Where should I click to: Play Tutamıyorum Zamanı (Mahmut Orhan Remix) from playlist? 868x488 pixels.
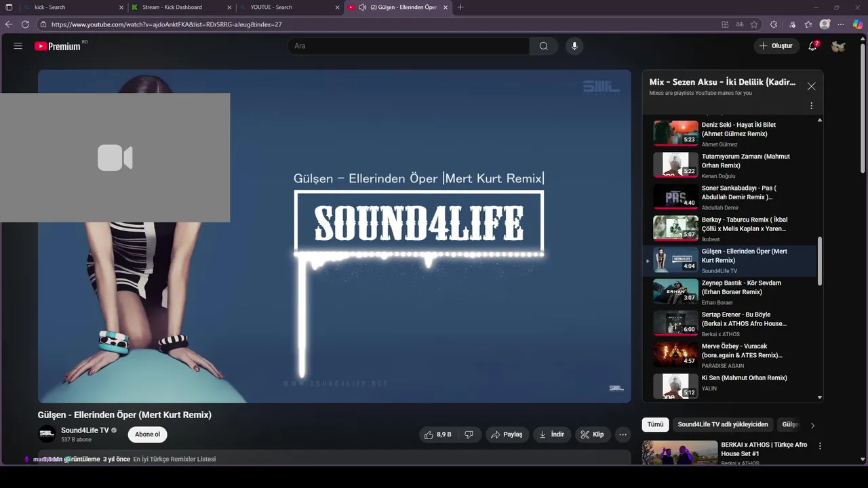click(x=730, y=165)
